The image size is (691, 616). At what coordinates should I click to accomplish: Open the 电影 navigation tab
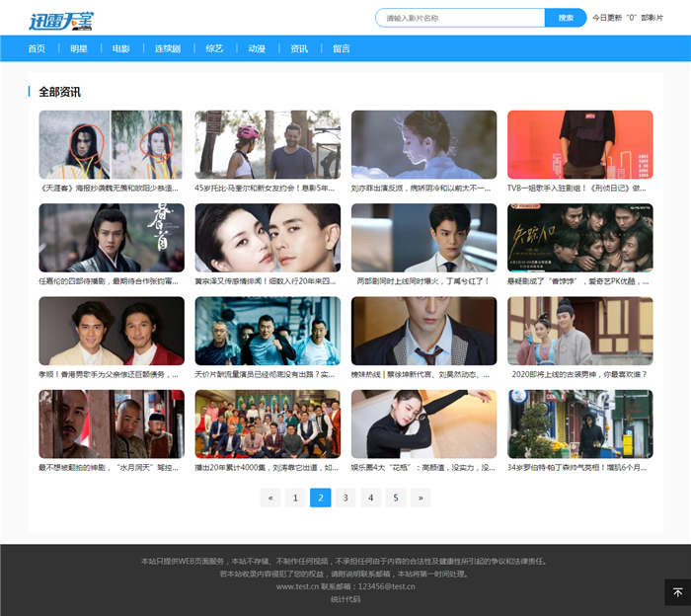[120, 48]
